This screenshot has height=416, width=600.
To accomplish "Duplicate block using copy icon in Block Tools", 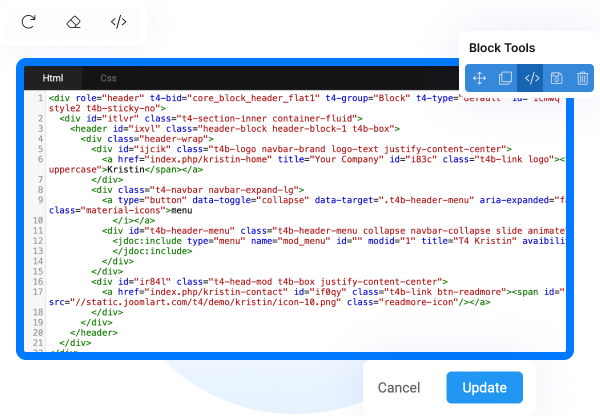I will 505,78.
